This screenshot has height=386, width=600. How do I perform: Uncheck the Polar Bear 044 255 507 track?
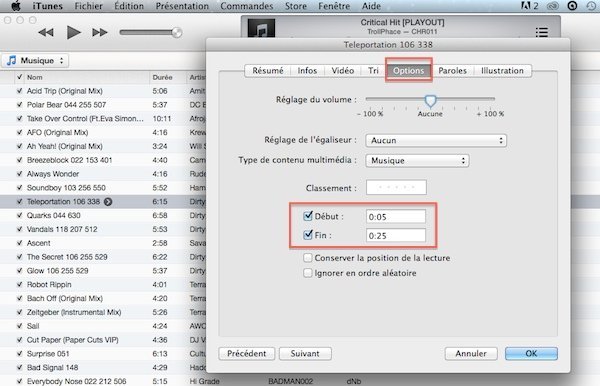coord(19,105)
